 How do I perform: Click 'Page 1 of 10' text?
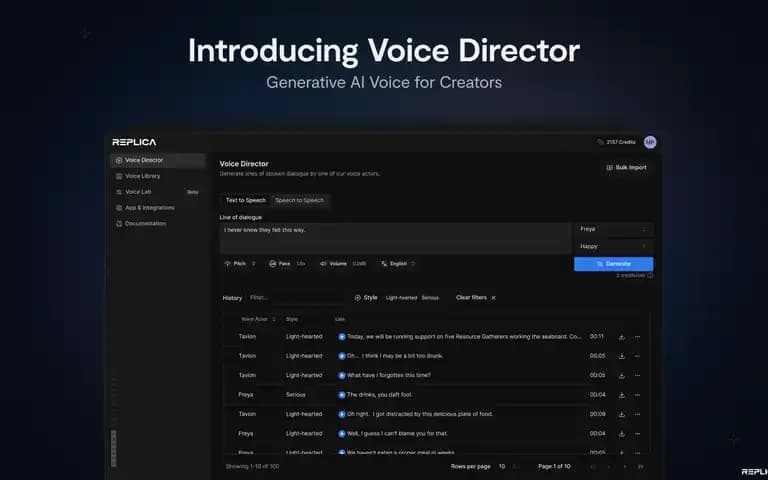554,467
